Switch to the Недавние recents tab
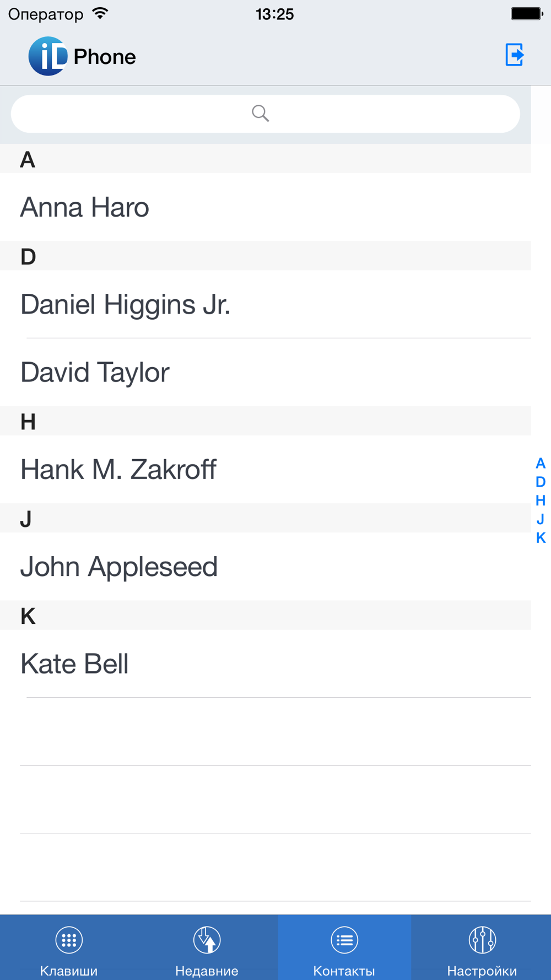 coord(207,948)
